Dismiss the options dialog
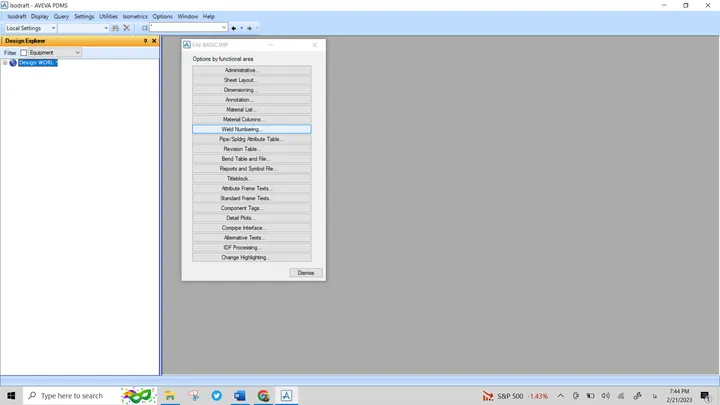The image size is (720, 405). click(306, 273)
